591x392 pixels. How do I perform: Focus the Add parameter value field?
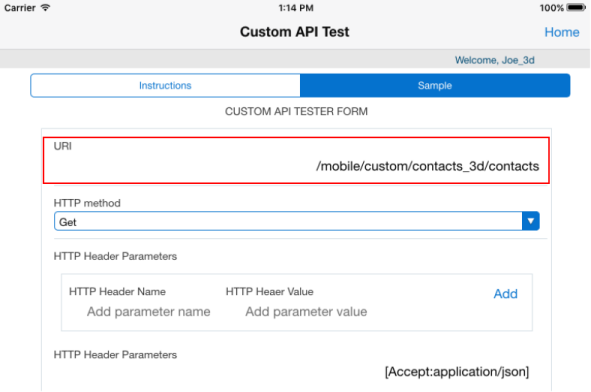[x=306, y=312]
